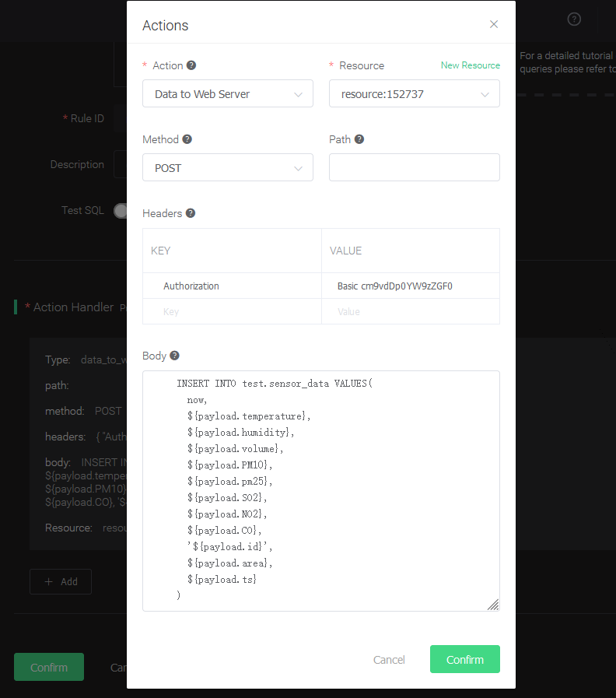Edit the Basic cm9vdDp0YW9zZGF0 header value
The width and height of the screenshot is (616, 698).
410,286
